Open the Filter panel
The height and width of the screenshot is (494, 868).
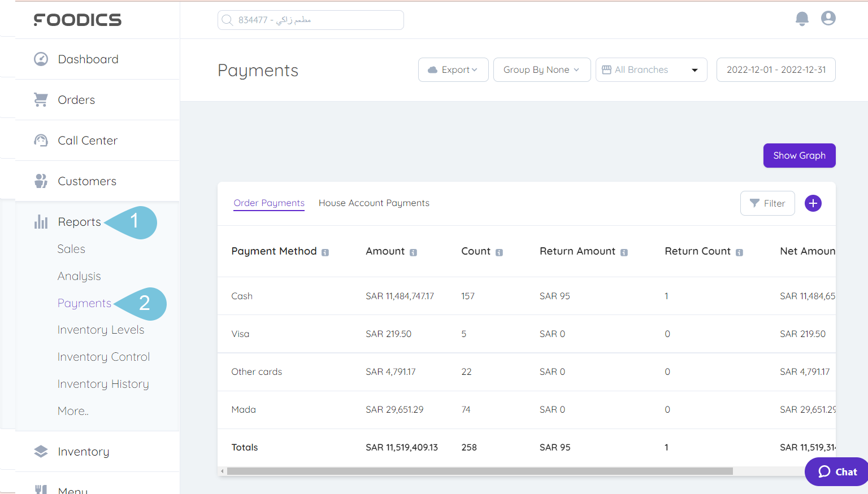[x=767, y=203]
